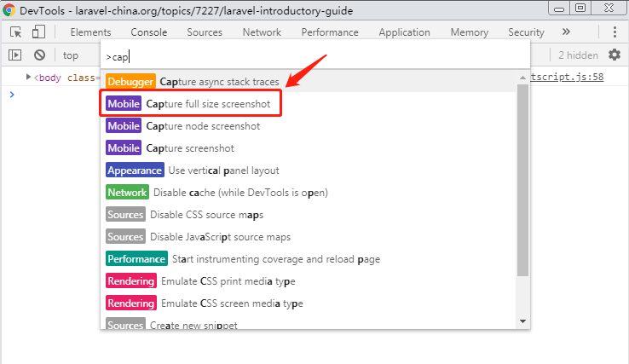Open the Performance tab
Viewport: 629px width, 364px height.
click(x=330, y=32)
